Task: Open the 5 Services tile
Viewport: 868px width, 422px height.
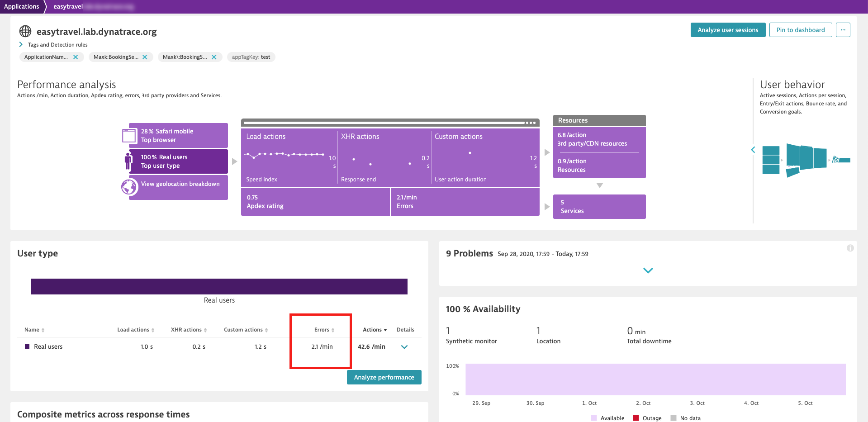Action: 599,207
